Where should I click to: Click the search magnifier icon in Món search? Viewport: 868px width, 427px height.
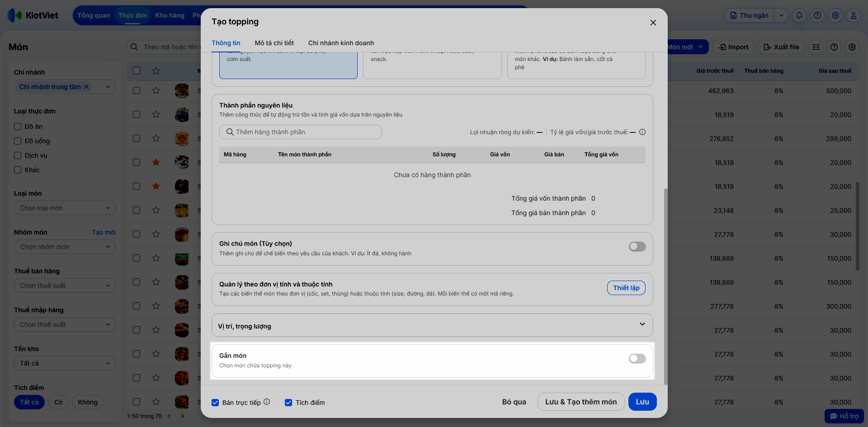click(134, 47)
